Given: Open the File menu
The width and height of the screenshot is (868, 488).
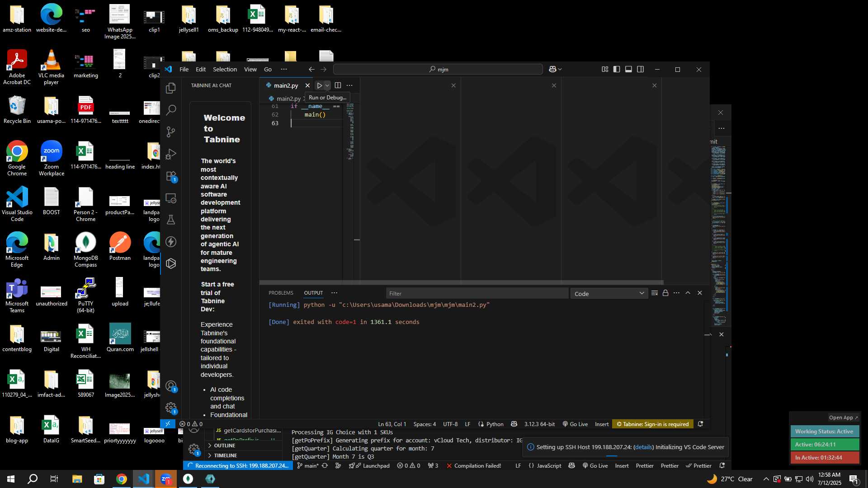Looking at the screenshot, I should [184, 69].
